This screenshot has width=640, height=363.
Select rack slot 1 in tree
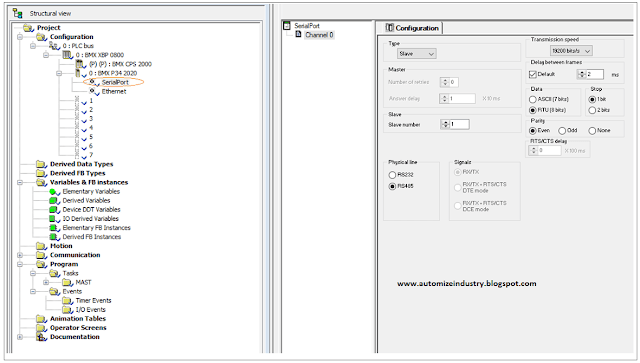point(91,100)
